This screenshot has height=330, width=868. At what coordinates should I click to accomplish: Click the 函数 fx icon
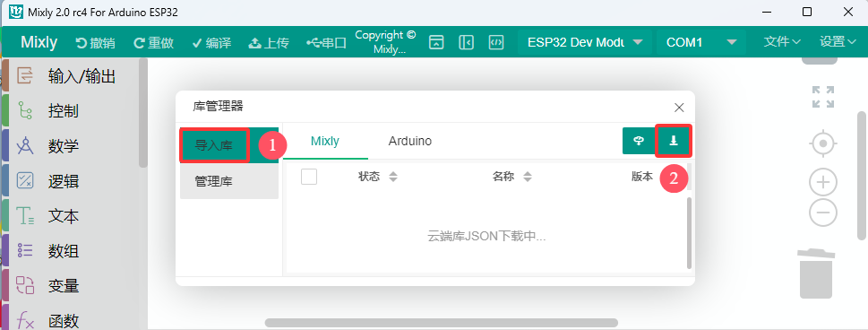(x=25, y=320)
